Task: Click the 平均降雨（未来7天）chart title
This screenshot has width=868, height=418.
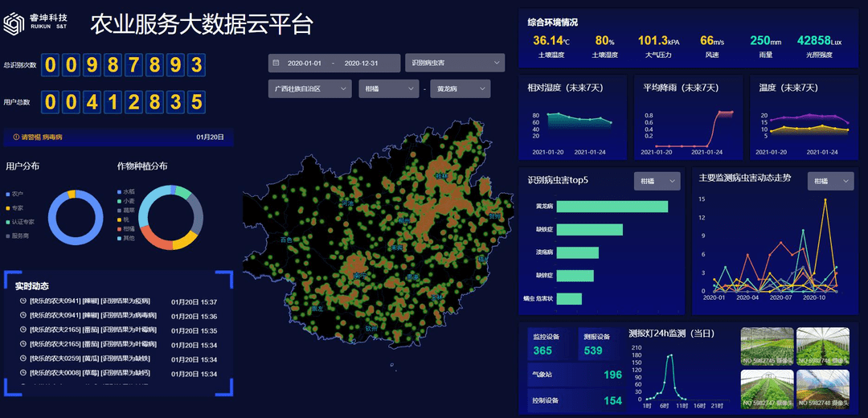Action: tap(681, 88)
